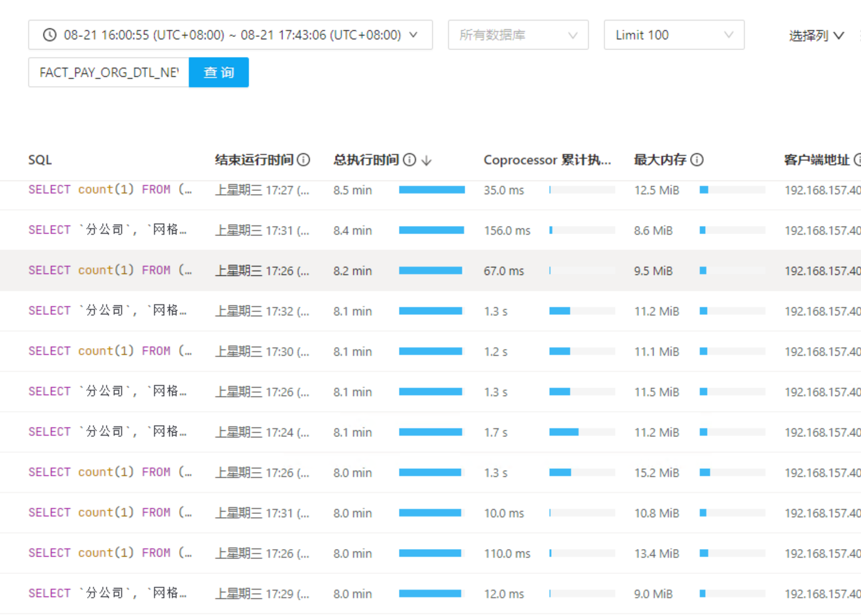
Task: Click the clock icon in time range picker
Action: (49, 35)
